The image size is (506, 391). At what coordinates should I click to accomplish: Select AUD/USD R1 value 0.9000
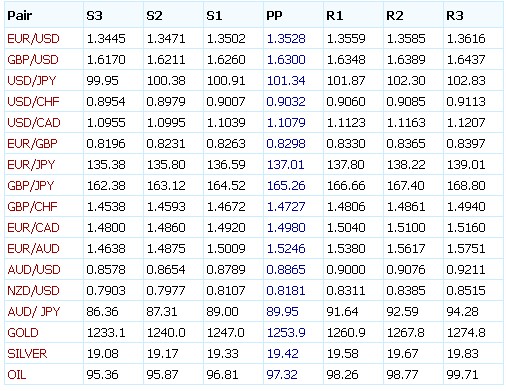point(346,270)
